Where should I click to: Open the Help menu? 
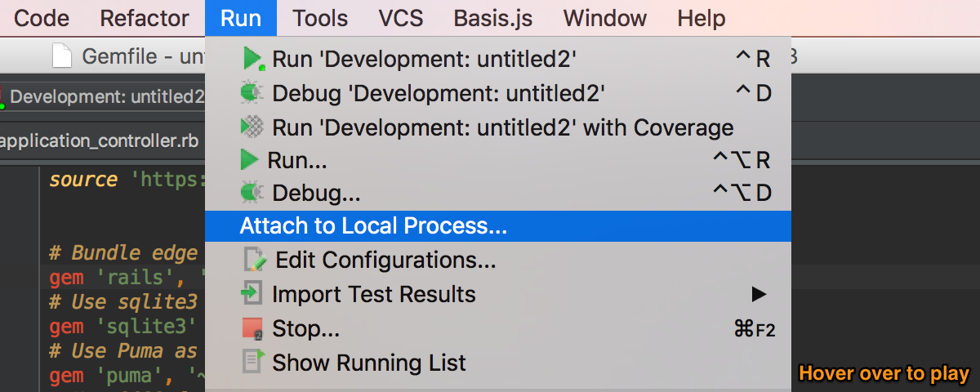[701, 18]
